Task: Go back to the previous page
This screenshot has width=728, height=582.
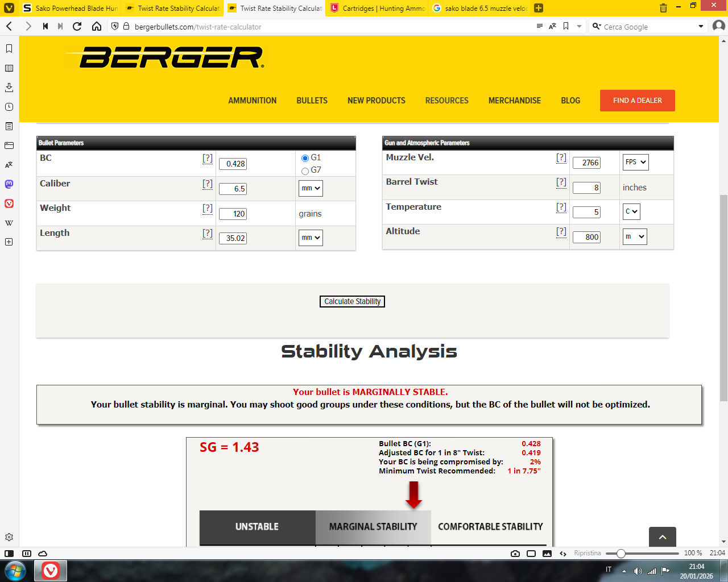Action: point(9,26)
